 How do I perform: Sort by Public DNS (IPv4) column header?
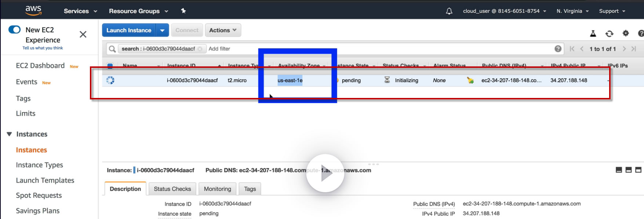504,66
